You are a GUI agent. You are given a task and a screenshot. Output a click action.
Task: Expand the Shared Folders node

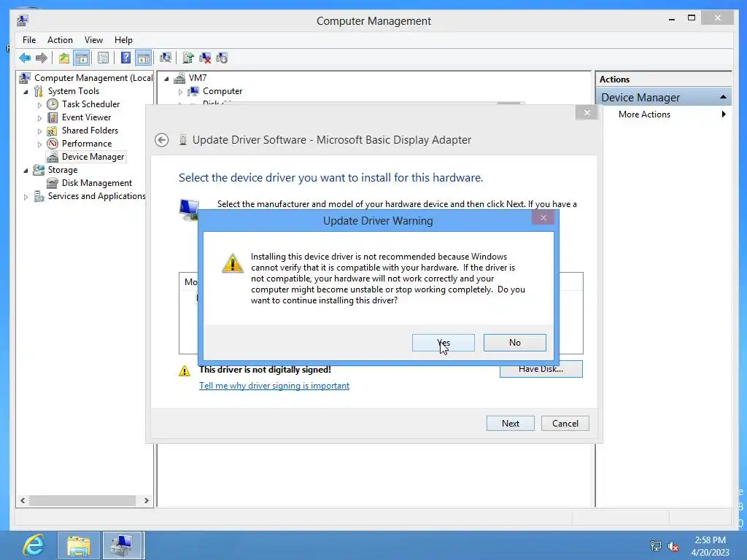(x=39, y=131)
